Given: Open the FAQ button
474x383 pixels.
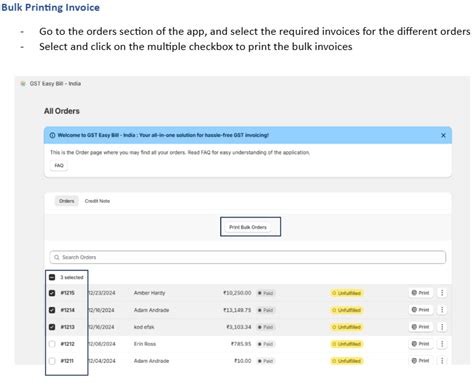Looking at the screenshot, I should pyautogui.click(x=59, y=165).
